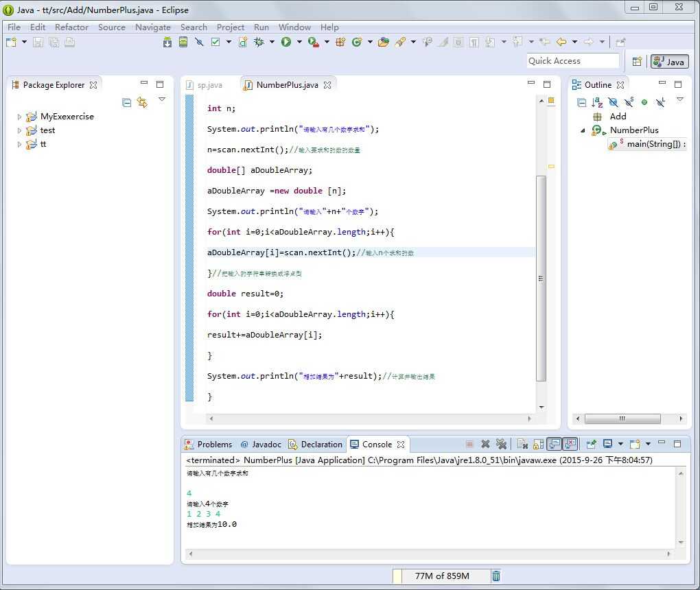Open the dropdown beside the New icon

[24, 42]
